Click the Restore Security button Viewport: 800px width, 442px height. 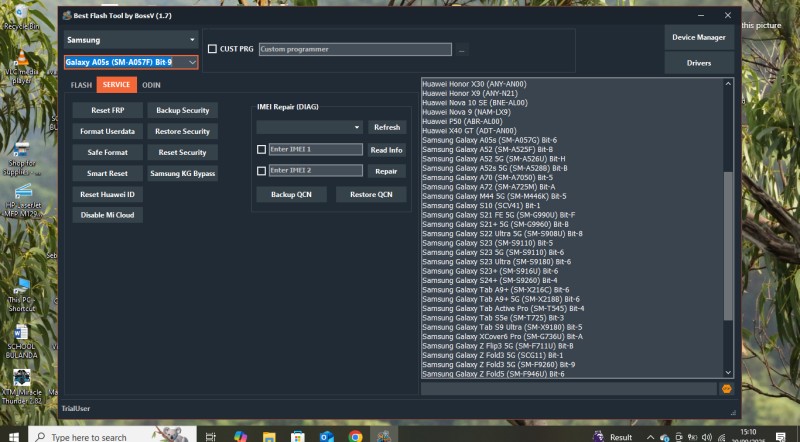(183, 131)
